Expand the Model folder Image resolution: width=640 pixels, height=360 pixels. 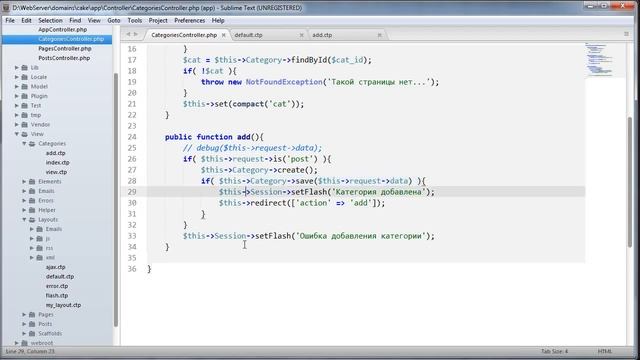[17, 87]
